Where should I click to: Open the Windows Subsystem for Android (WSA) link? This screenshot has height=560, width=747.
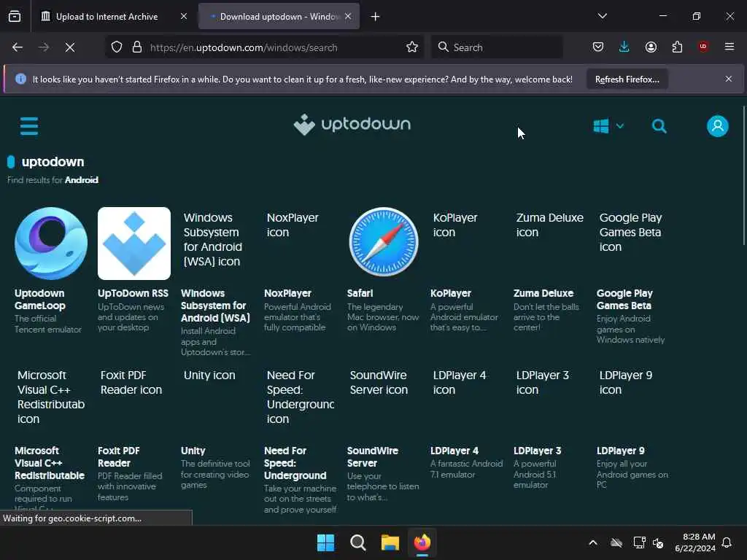click(215, 306)
